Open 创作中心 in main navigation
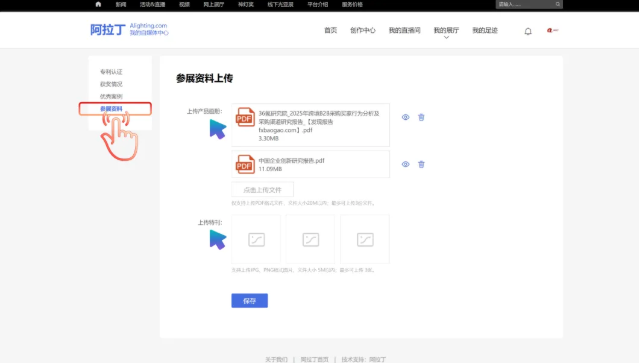 tap(363, 30)
